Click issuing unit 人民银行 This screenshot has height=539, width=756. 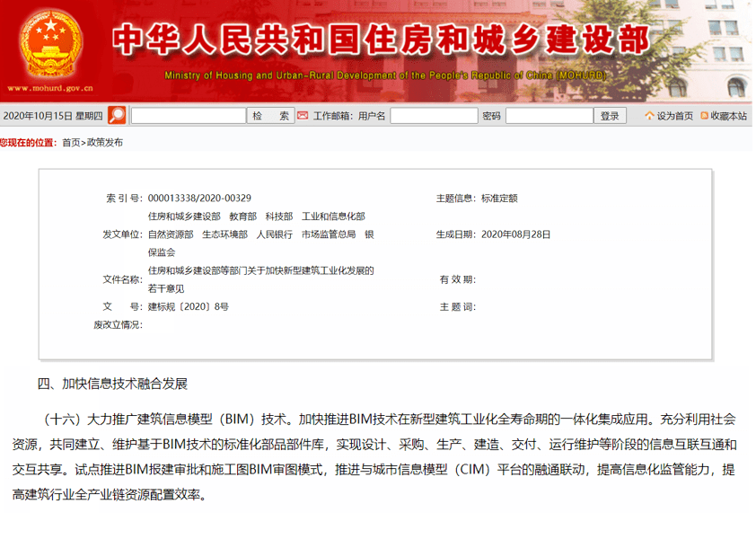coord(275,234)
